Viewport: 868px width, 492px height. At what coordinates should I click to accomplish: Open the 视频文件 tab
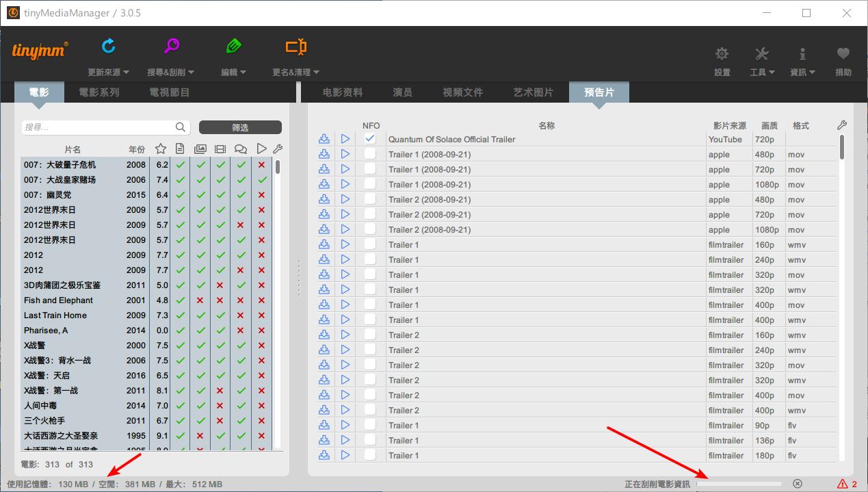click(463, 92)
